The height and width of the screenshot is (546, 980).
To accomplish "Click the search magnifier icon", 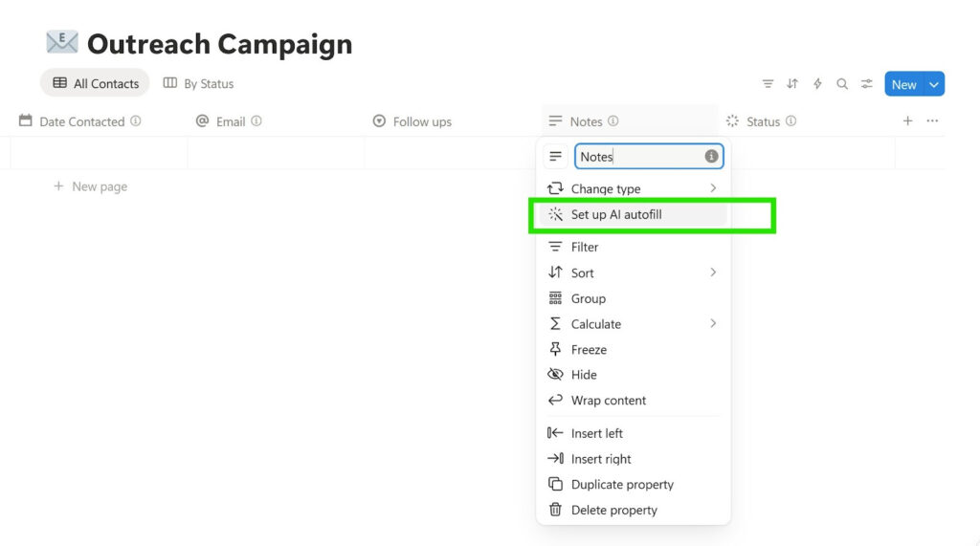I will coord(842,84).
